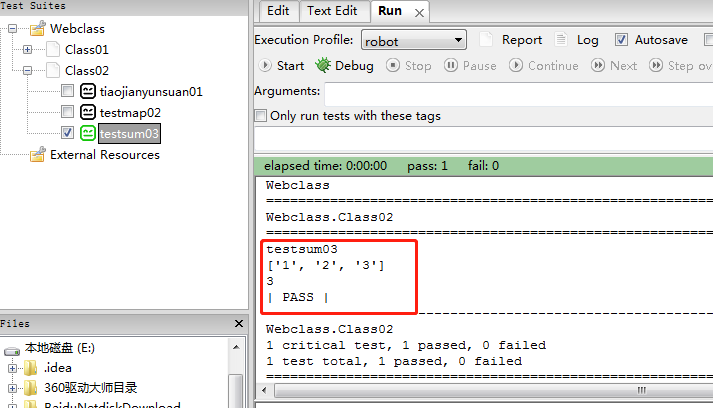Toggle the checkbox right of Autosave
The height and width of the screenshot is (408, 713).
click(708, 40)
